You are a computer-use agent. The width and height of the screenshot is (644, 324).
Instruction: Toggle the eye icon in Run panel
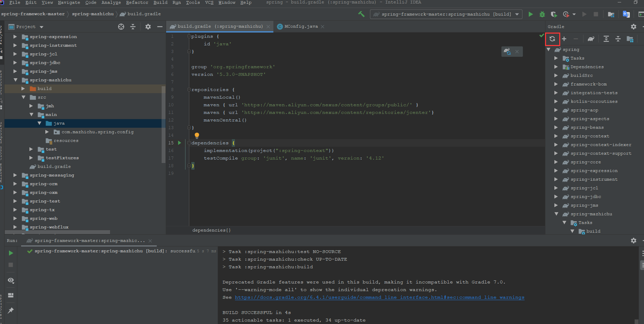pyautogui.click(x=11, y=280)
